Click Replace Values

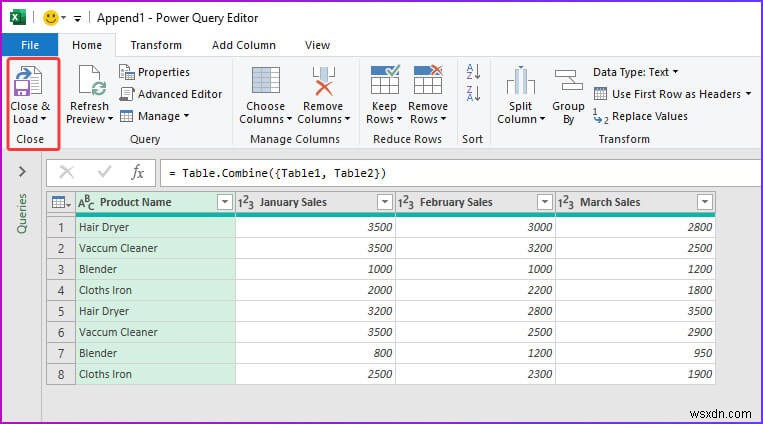tap(640, 116)
